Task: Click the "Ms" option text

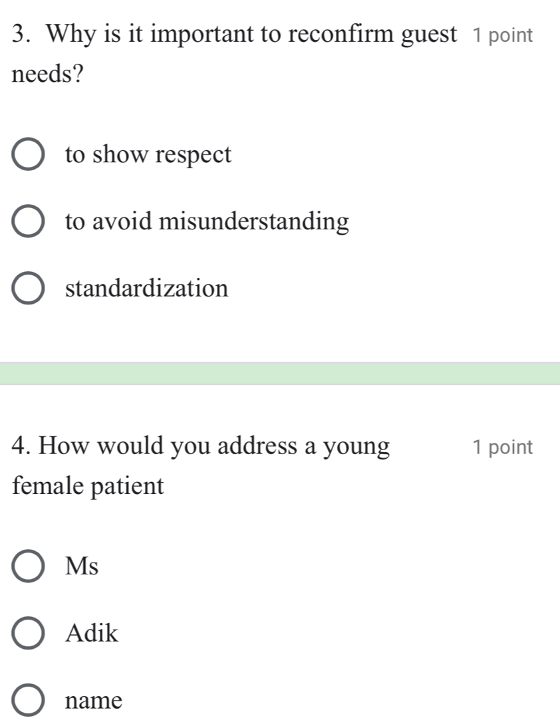Action: coord(82,566)
